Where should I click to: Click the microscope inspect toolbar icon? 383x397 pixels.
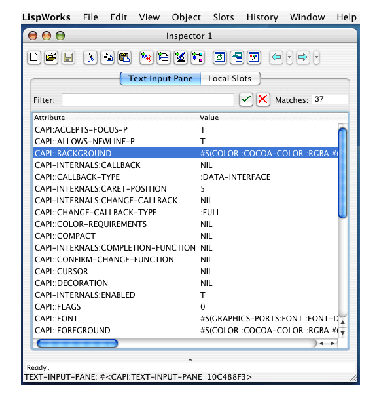(x=180, y=58)
